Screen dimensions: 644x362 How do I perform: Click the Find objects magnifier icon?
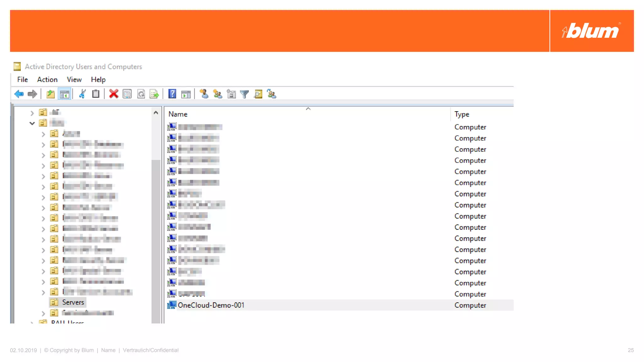point(258,94)
